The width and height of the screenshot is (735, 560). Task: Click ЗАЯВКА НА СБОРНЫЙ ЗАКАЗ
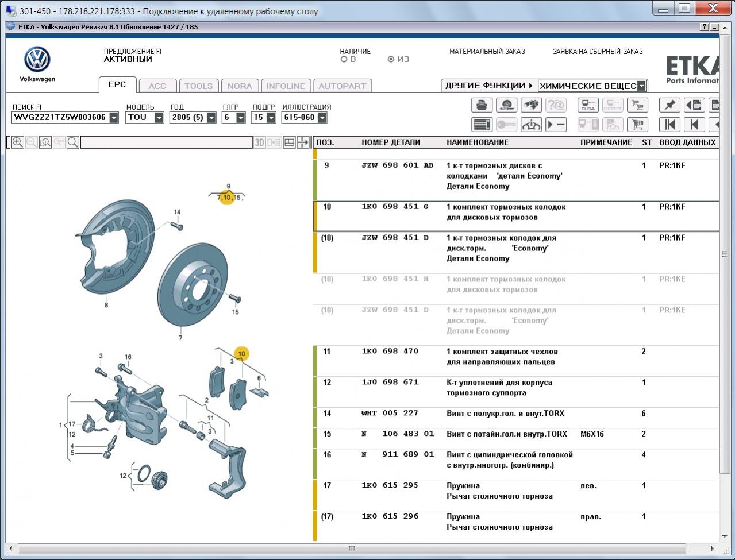pos(598,52)
